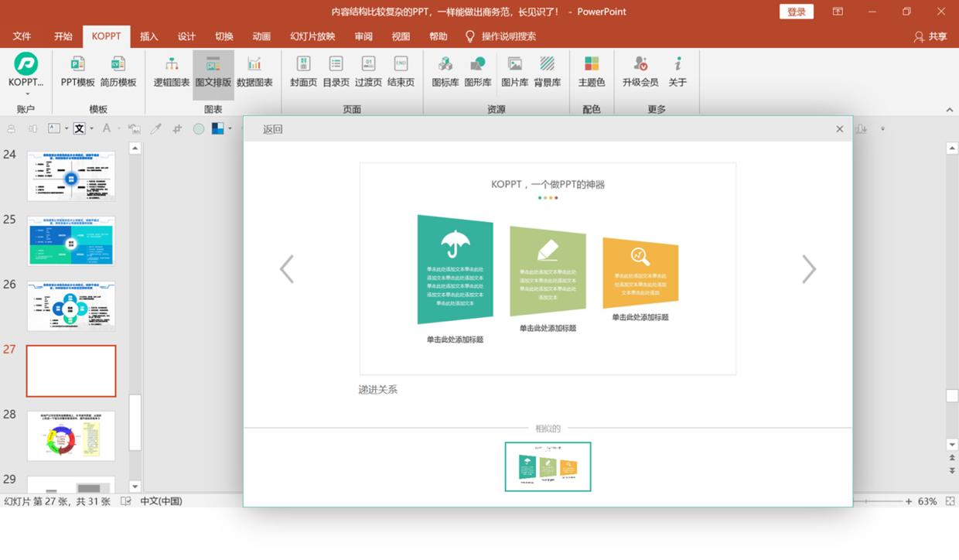Open PPT模板 templates

pos(77,71)
